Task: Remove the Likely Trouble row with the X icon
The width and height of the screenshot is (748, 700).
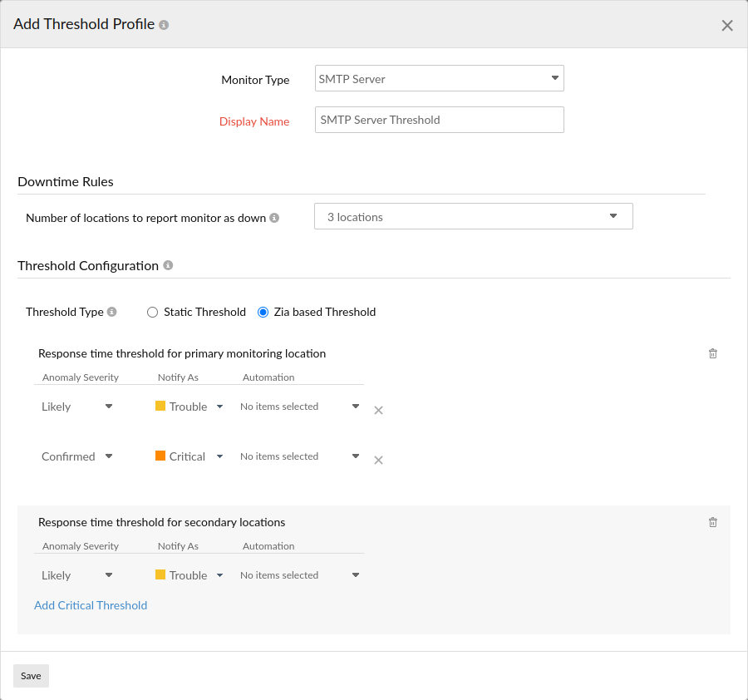Action: [x=378, y=410]
